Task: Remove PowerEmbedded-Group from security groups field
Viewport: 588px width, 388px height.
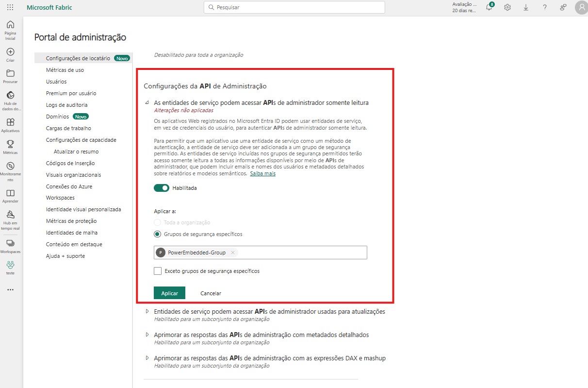Action: tap(233, 253)
